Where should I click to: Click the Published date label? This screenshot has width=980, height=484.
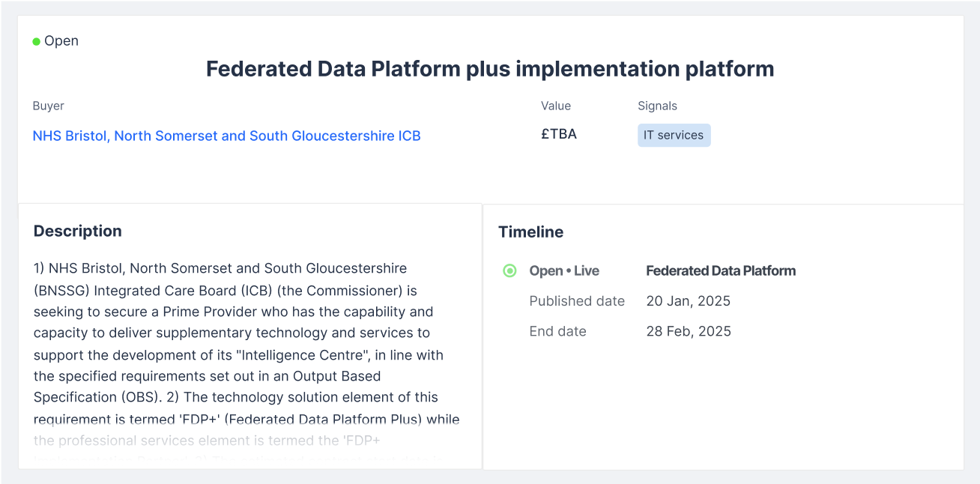tap(577, 301)
